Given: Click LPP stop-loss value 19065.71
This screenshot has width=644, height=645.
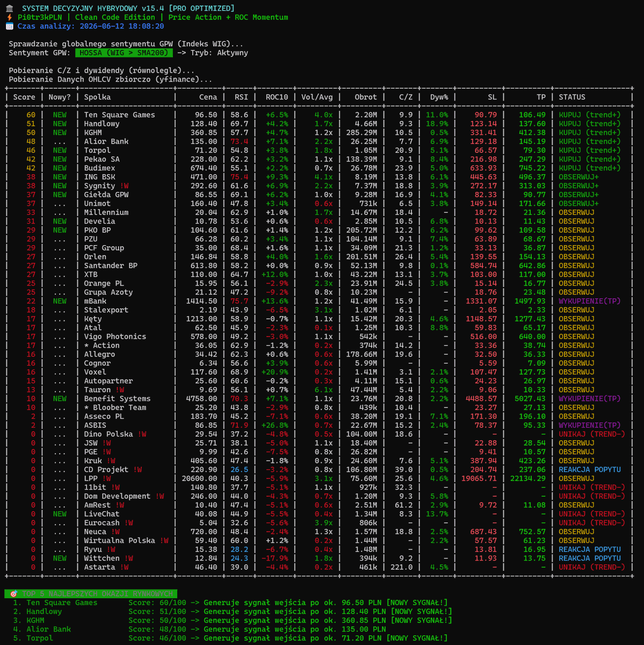Looking at the screenshot, I should 479,478.
